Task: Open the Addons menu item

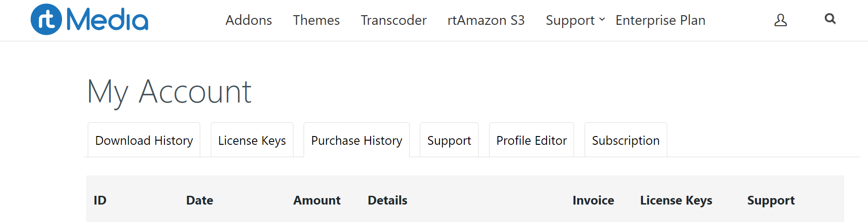Action: click(x=248, y=20)
